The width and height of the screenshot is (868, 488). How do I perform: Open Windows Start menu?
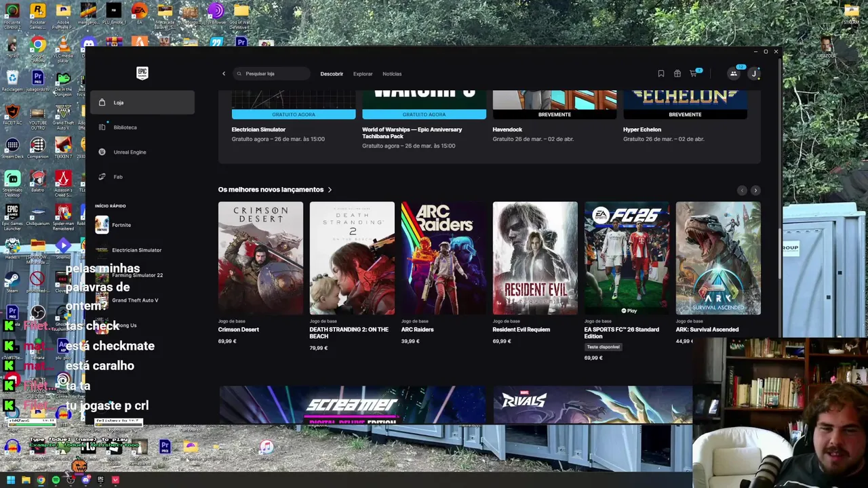11,481
